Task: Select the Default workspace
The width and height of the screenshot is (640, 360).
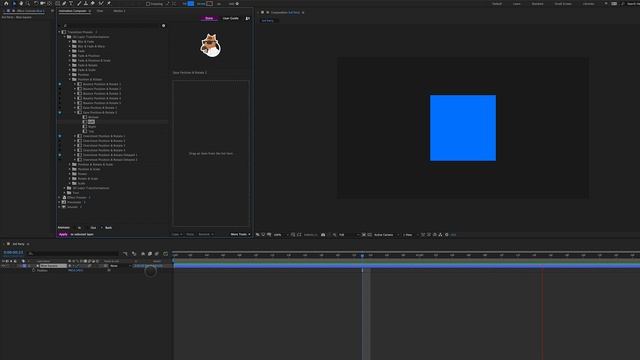Action: pos(497,4)
